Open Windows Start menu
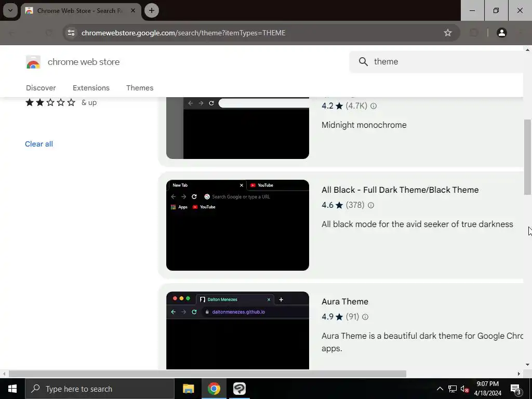 coord(12,389)
